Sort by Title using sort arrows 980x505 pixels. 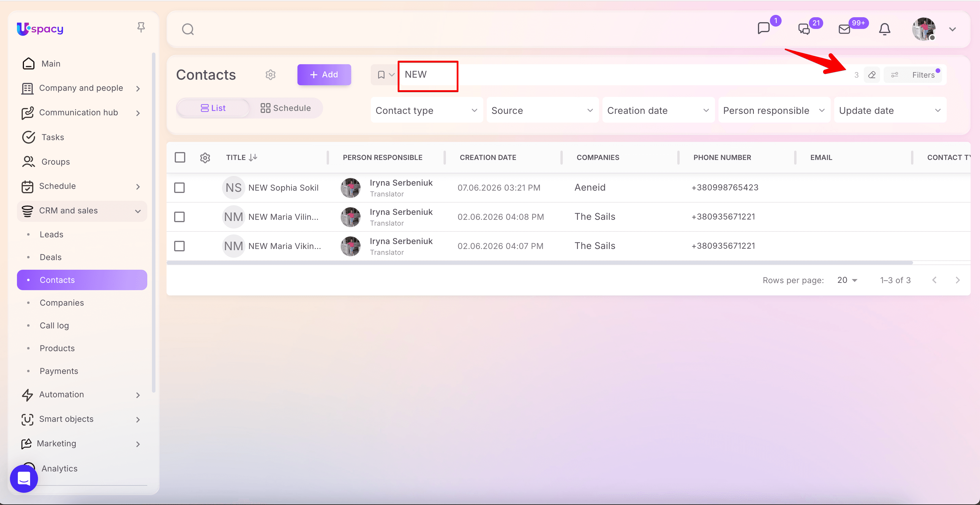coord(253,157)
